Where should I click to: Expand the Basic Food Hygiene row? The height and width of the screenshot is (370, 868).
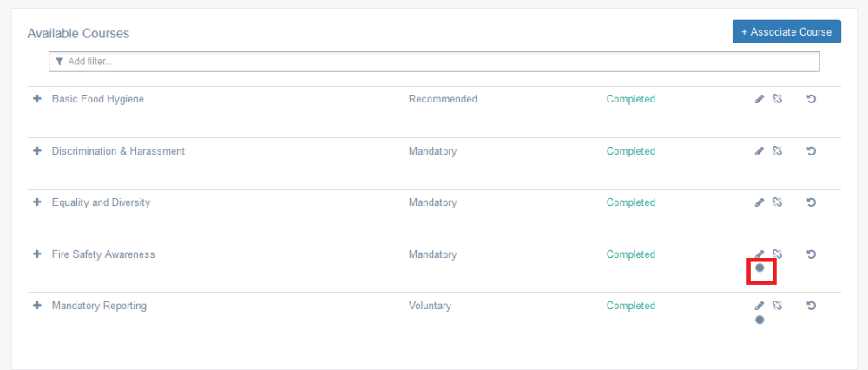[x=37, y=99]
